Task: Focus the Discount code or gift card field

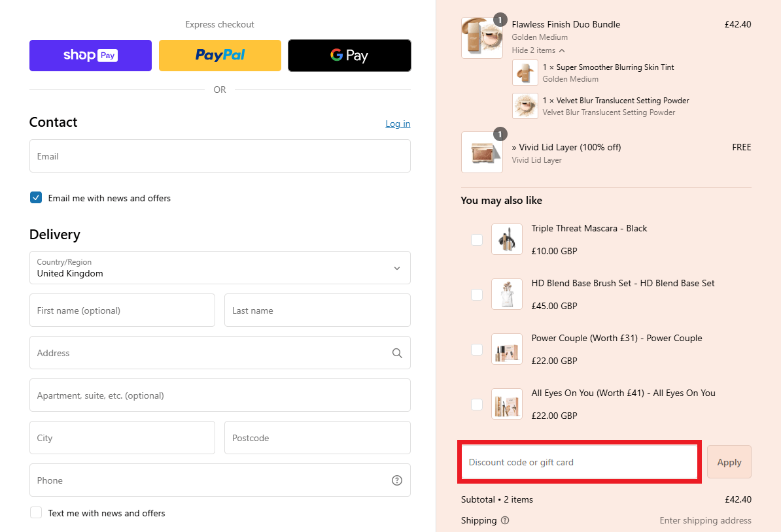Action: tap(580, 462)
